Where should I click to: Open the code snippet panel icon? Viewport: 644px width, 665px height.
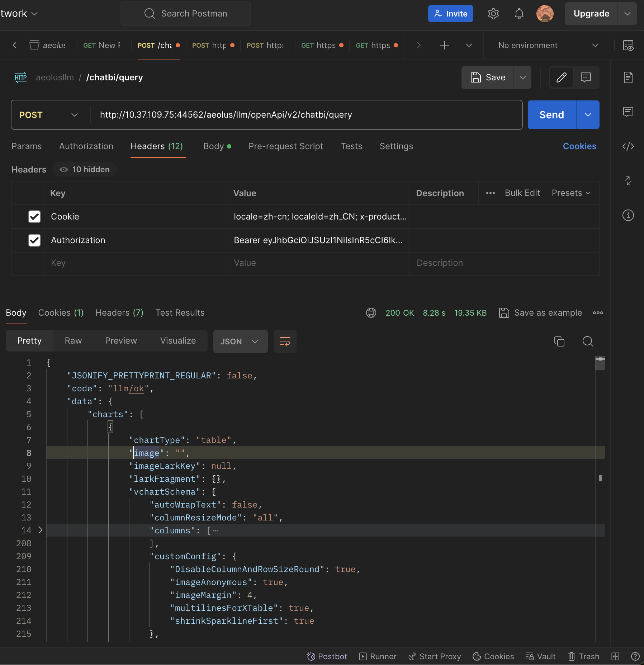(x=628, y=146)
